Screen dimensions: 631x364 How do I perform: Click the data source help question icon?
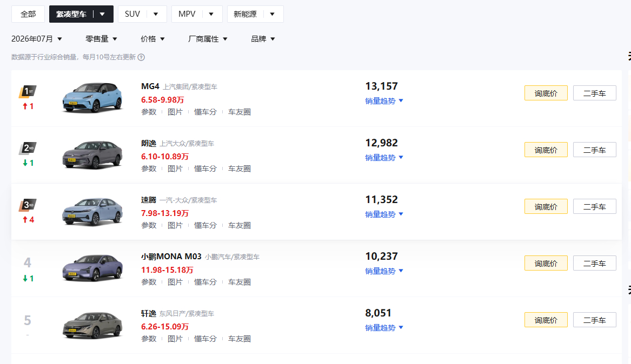pyautogui.click(x=141, y=57)
